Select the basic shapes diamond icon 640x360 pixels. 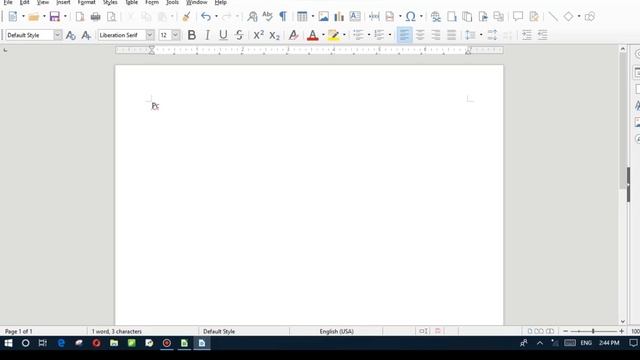(568, 16)
